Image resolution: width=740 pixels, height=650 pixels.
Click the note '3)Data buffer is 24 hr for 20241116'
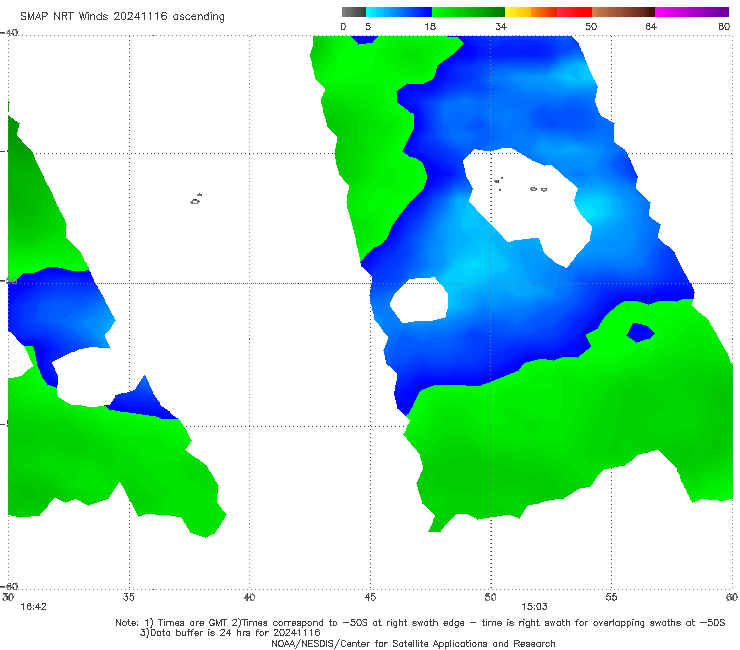(230, 633)
